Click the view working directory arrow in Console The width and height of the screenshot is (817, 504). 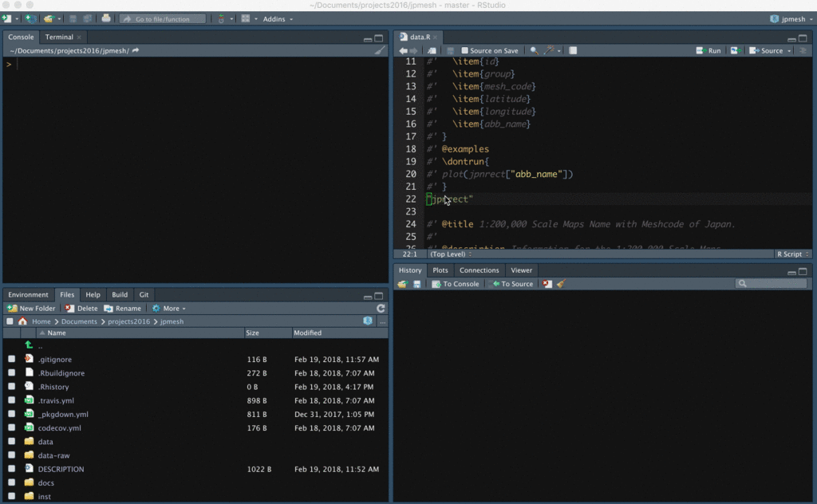tap(136, 50)
